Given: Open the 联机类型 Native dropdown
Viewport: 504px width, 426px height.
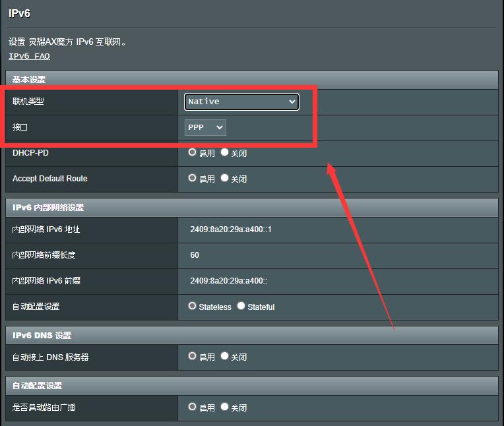Looking at the screenshot, I should point(241,102).
